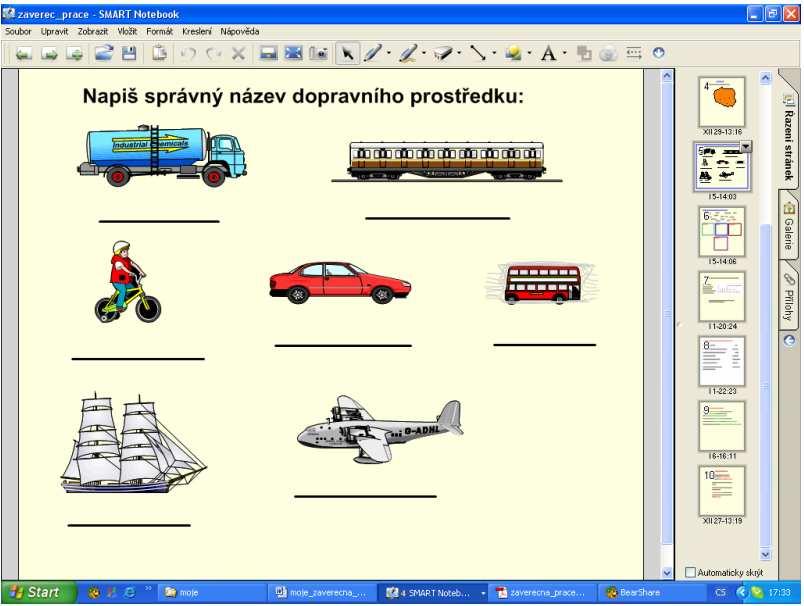Open page 8 thumbnail

click(722, 361)
